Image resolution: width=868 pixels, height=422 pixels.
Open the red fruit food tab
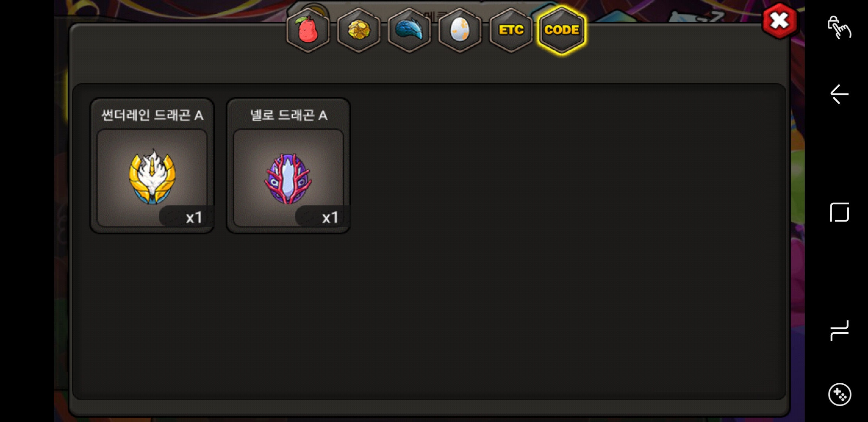tap(308, 30)
